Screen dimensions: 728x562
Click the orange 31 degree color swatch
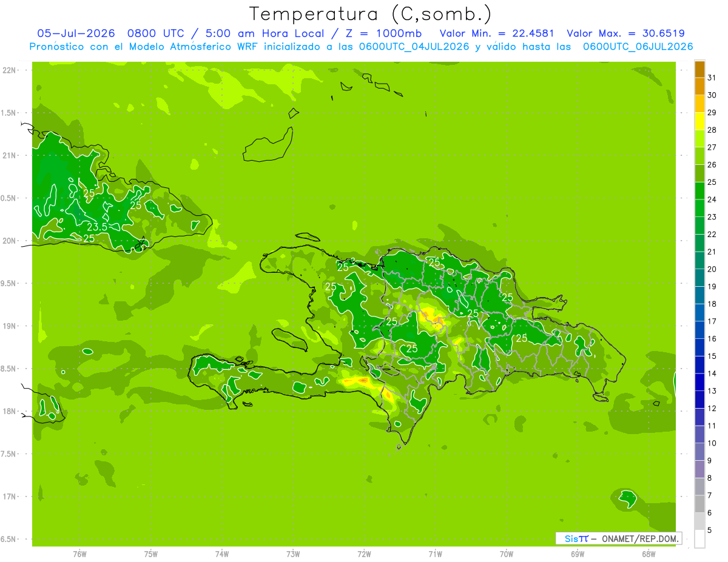pyautogui.click(x=699, y=70)
